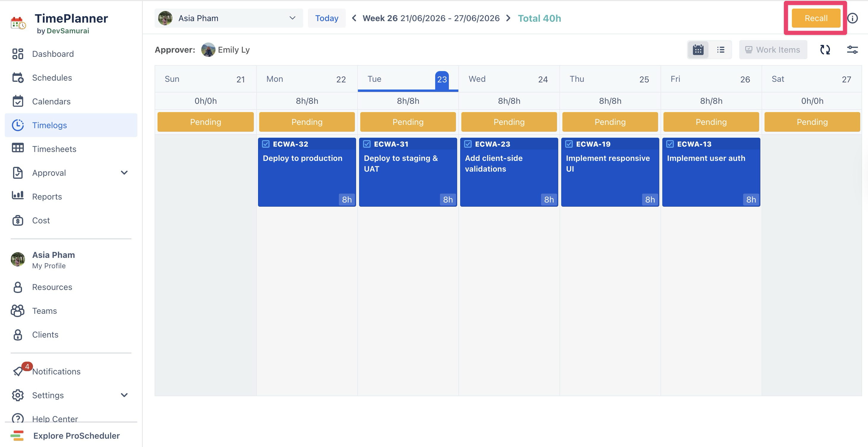Expand the Settings menu chevron

coord(124,395)
